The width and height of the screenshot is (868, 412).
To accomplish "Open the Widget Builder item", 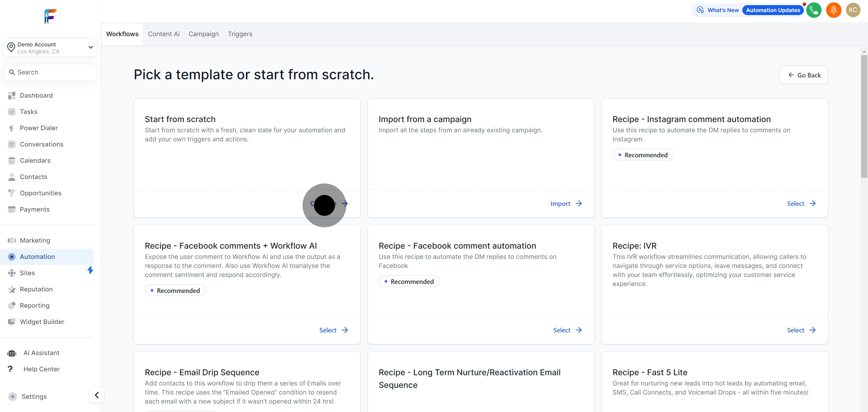I will pos(42,322).
